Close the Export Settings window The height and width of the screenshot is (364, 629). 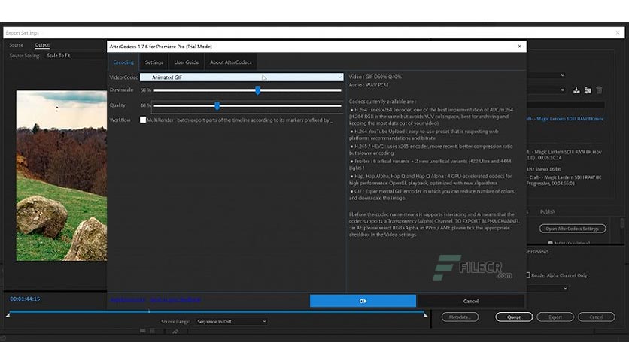click(618, 33)
